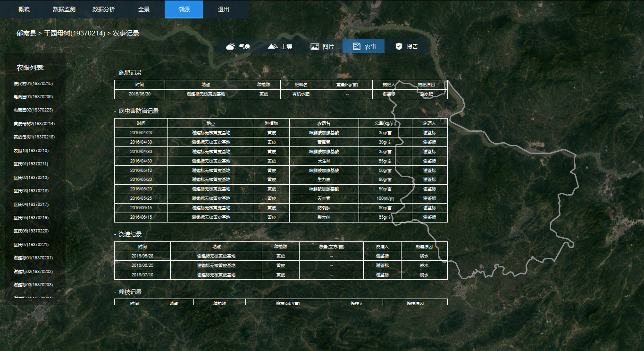Select 黄皮母树2(19370214) in 农眼列表

[34, 124]
